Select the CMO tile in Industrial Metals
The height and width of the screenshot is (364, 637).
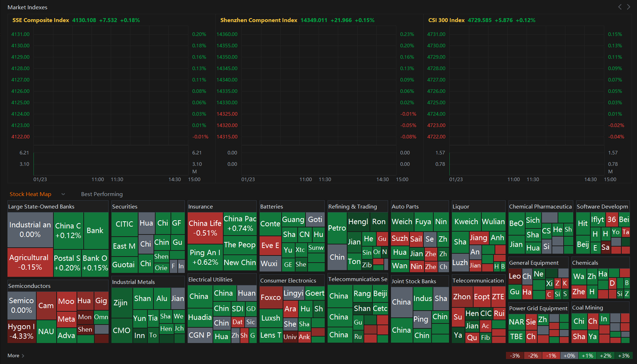click(122, 331)
